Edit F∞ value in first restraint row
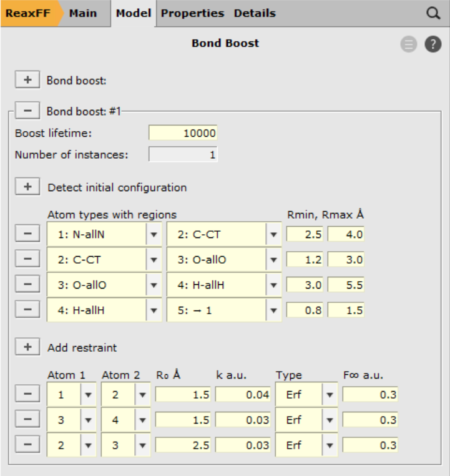Viewport: 450px width, 476px height. coord(370,394)
